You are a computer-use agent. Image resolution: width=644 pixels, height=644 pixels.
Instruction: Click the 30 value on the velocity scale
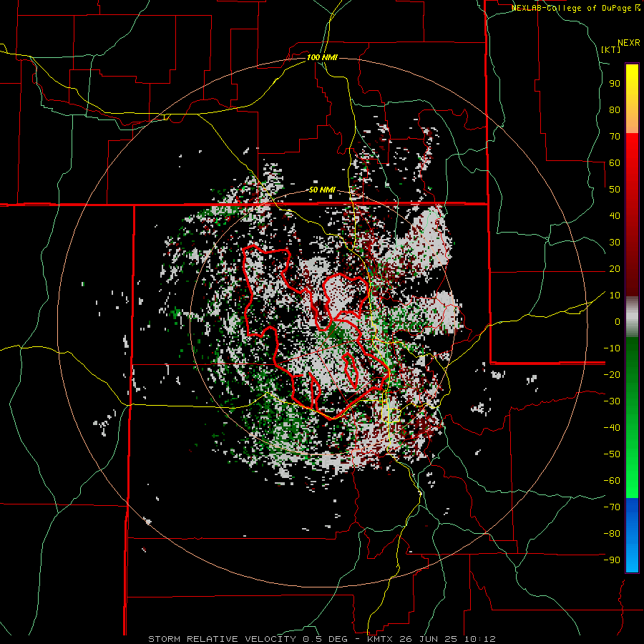click(615, 243)
